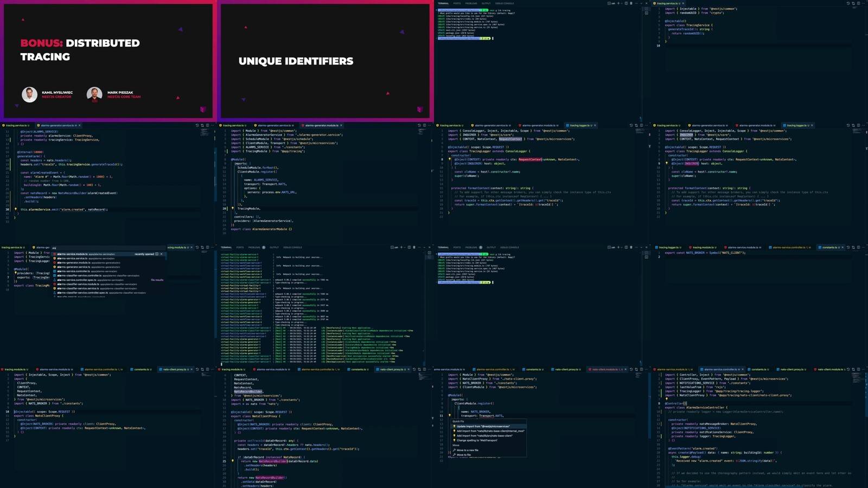Open alarms-service.controller.ts from the Quick Open list
The height and width of the screenshot is (488, 868).
(107, 271)
